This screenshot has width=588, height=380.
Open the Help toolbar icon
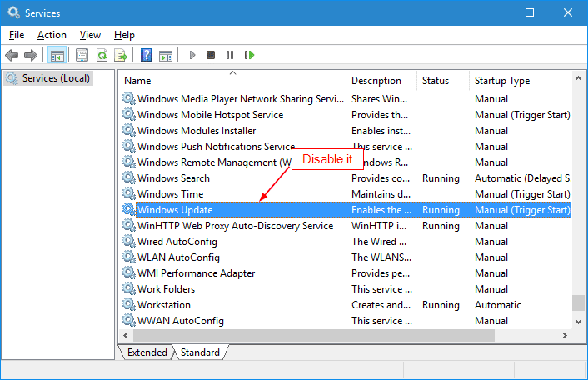point(146,56)
